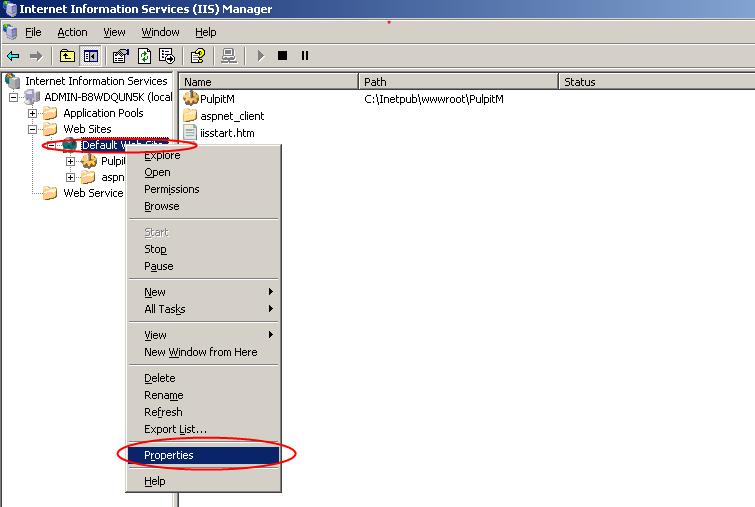Click the iisstart.htm document icon
Screen dimensions: 755x507
tap(190, 132)
